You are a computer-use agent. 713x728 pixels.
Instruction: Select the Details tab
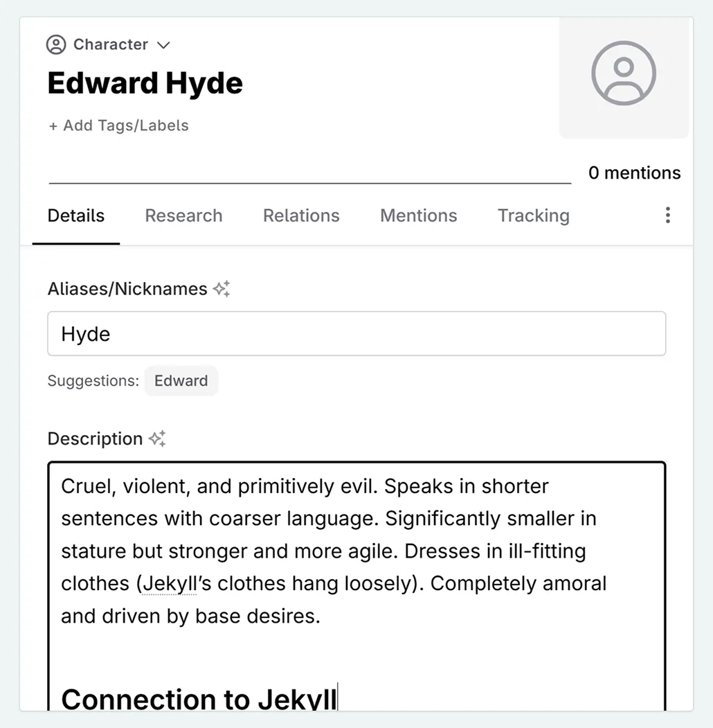[x=75, y=215]
